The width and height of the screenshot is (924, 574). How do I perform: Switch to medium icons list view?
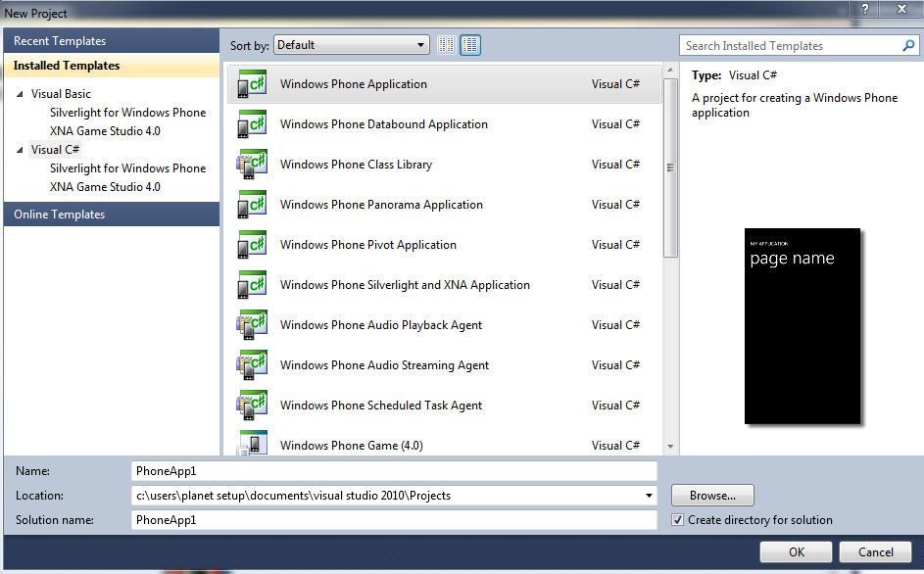tap(470, 45)
